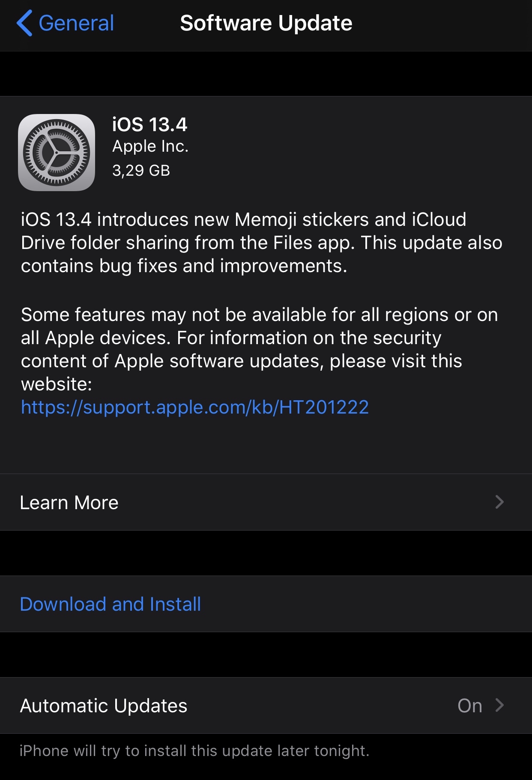
Task: Expand Learn More via its chevron
Action: 499,502
